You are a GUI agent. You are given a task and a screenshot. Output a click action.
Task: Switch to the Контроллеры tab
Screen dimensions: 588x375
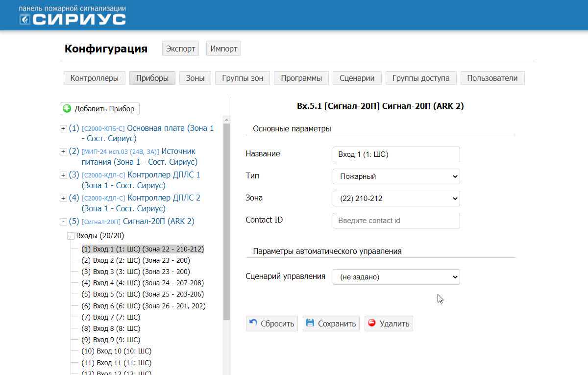pyautogui.click(x=95, y=78)
